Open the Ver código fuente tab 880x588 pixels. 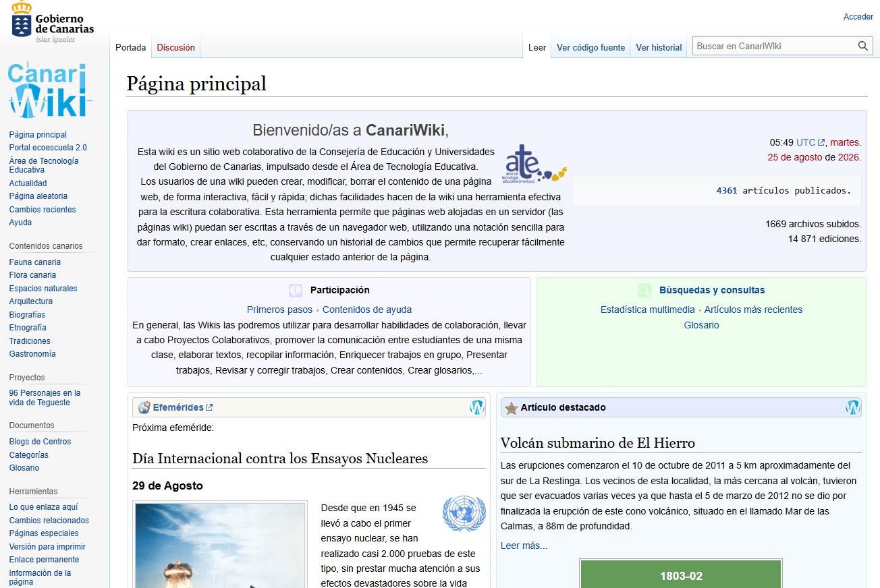click(590, 47)
